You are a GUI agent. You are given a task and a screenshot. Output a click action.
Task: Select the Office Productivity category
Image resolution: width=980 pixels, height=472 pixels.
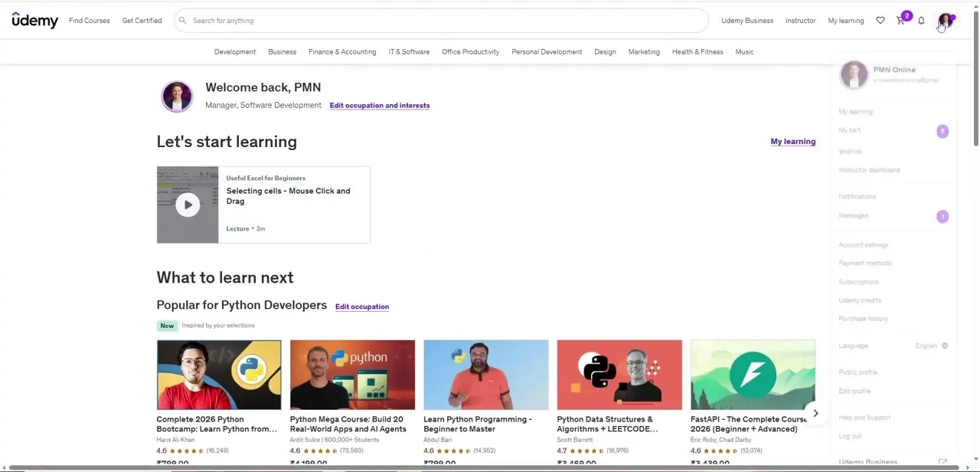(x=470, y=52)
